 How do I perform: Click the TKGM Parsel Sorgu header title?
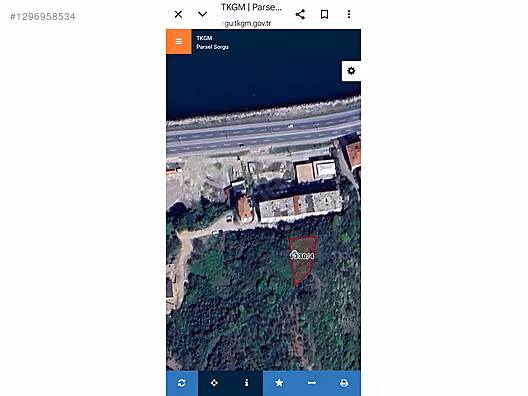click(x=212, y=42)
